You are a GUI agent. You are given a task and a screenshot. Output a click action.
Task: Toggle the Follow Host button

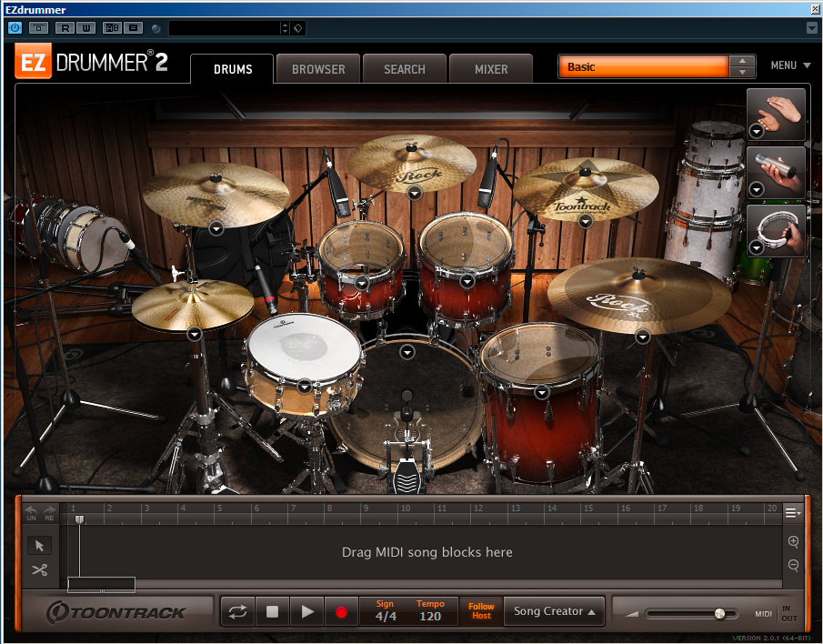coord(481,611)
